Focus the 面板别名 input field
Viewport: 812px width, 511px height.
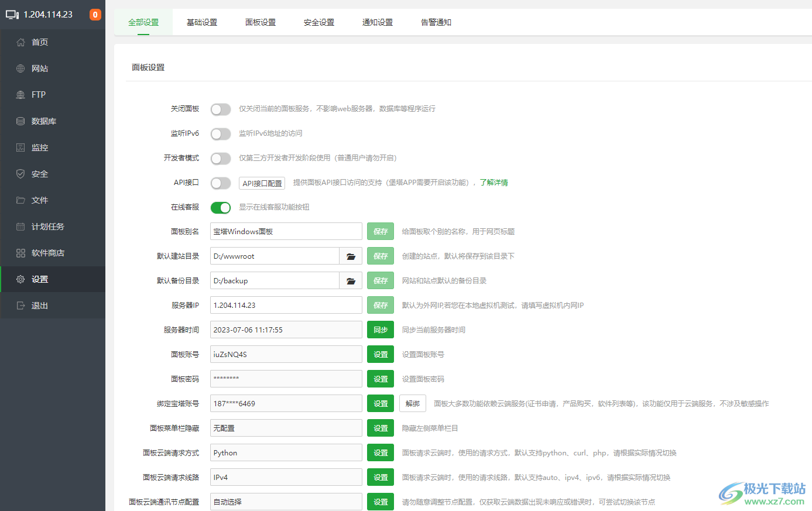pyautogui.click(x=286, y=232)
